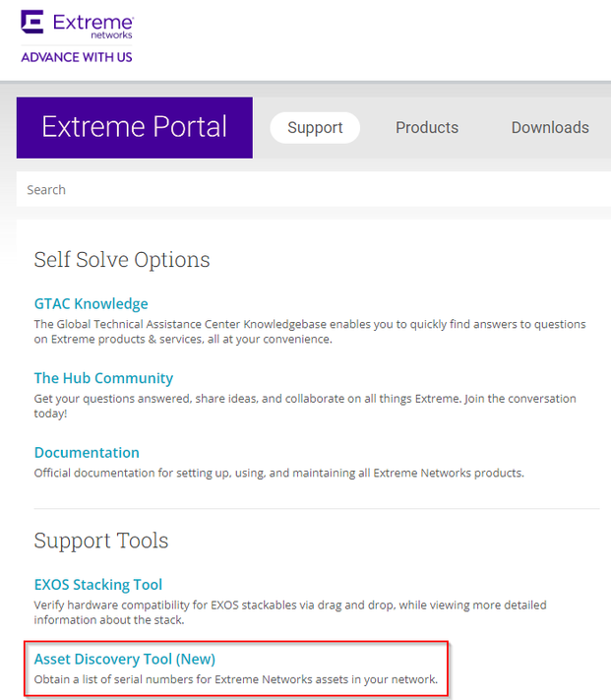This screenshot has height=700, width=611.
Task: Open the Extreme Portal home banner
Action: (x=134, y=127)
